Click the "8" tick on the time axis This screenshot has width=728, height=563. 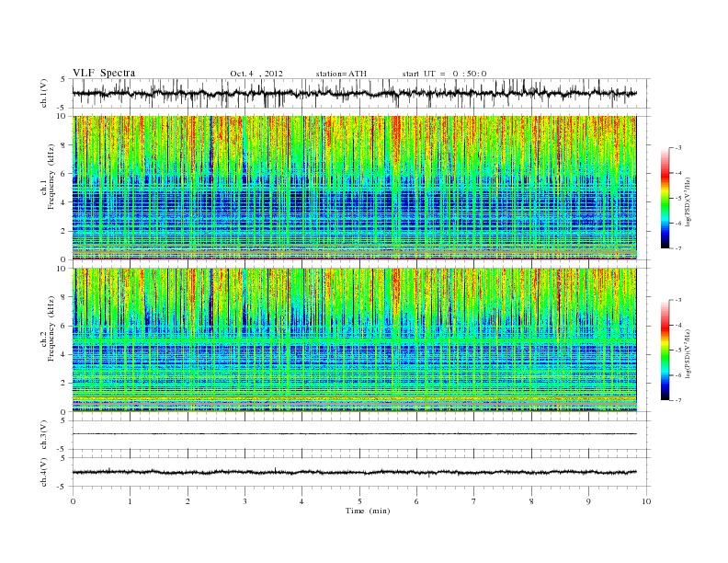tap(531, 501)
